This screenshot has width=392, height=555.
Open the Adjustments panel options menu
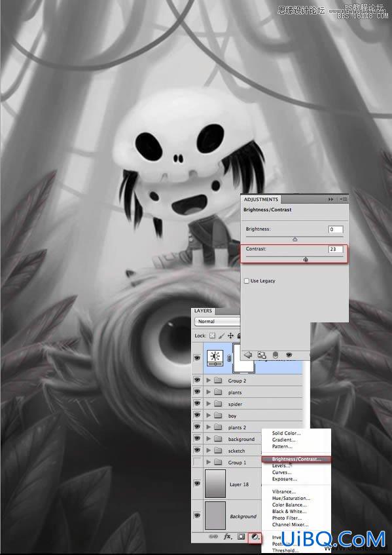344,200
